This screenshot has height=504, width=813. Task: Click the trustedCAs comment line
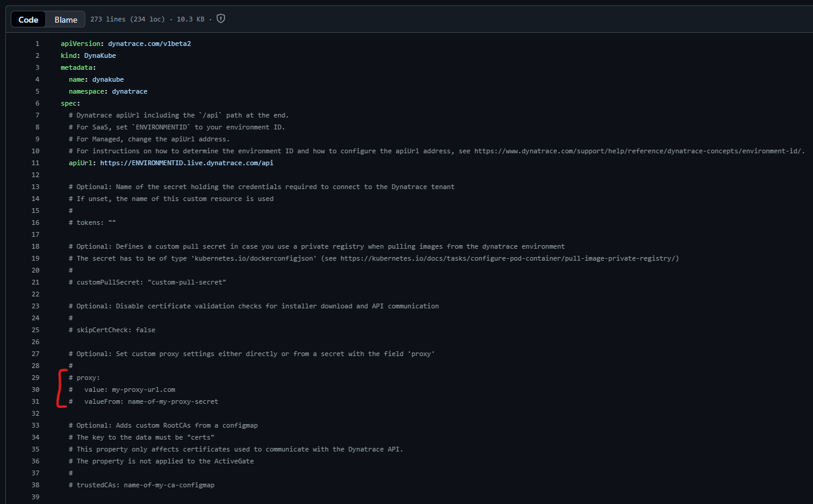[141, 485]
